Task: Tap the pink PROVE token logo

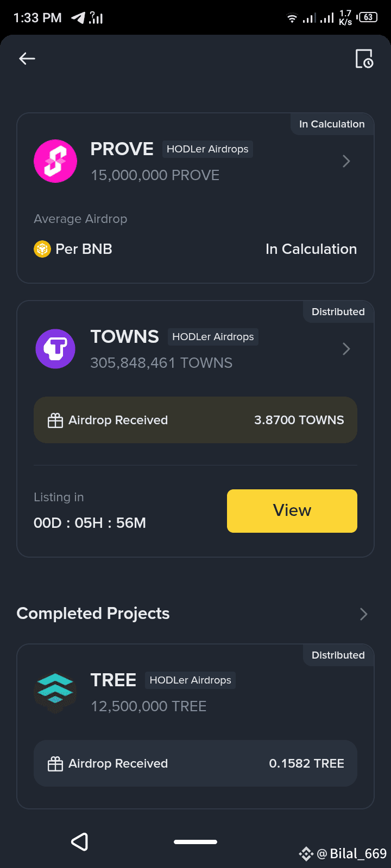Action: coord(55,161)
